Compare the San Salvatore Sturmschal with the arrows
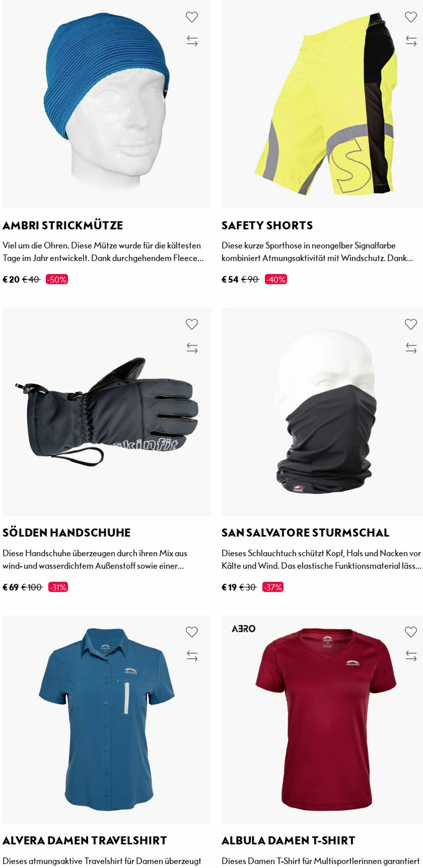 (x=411, y=348)
